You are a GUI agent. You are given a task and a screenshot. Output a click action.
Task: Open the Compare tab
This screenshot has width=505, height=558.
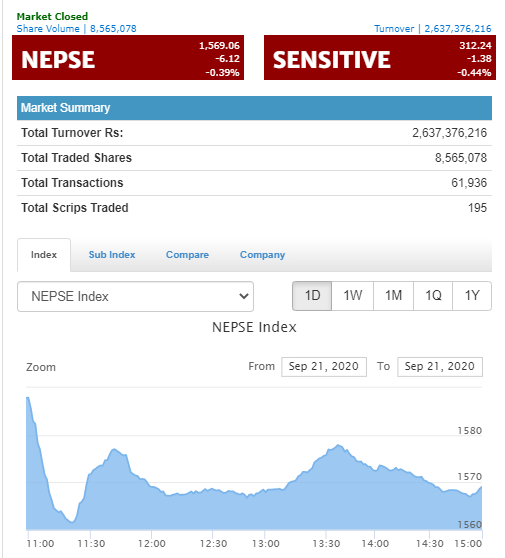(187, 255)
